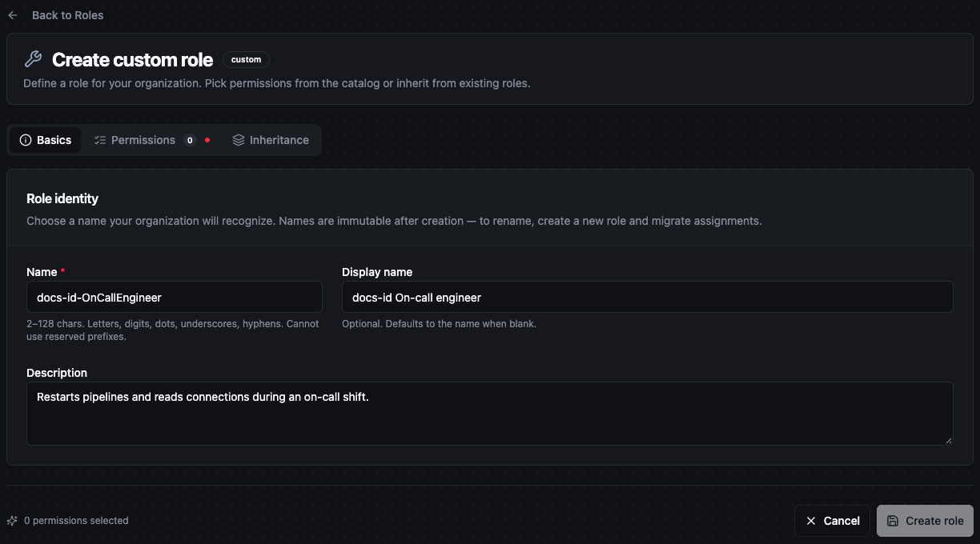
Task: Click the Description label
Action: tap(57, 373)
